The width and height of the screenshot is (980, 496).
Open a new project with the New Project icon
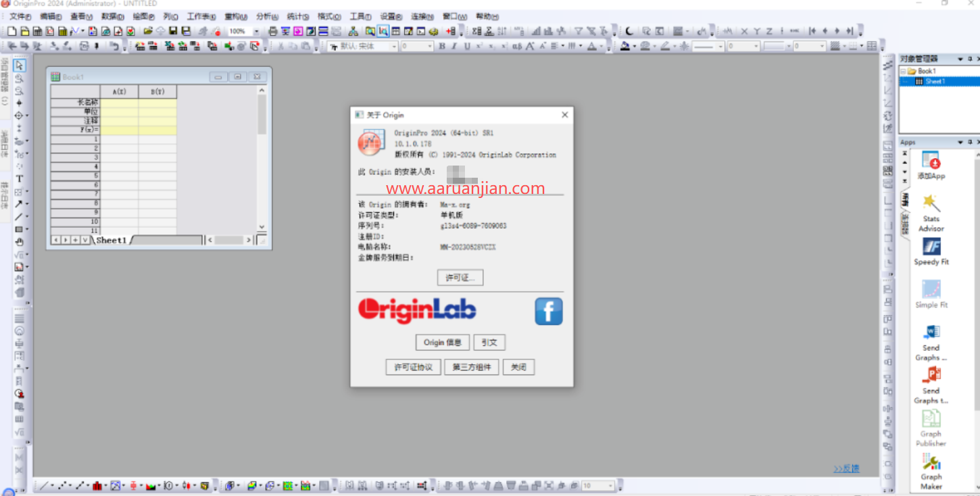point(11,30)
